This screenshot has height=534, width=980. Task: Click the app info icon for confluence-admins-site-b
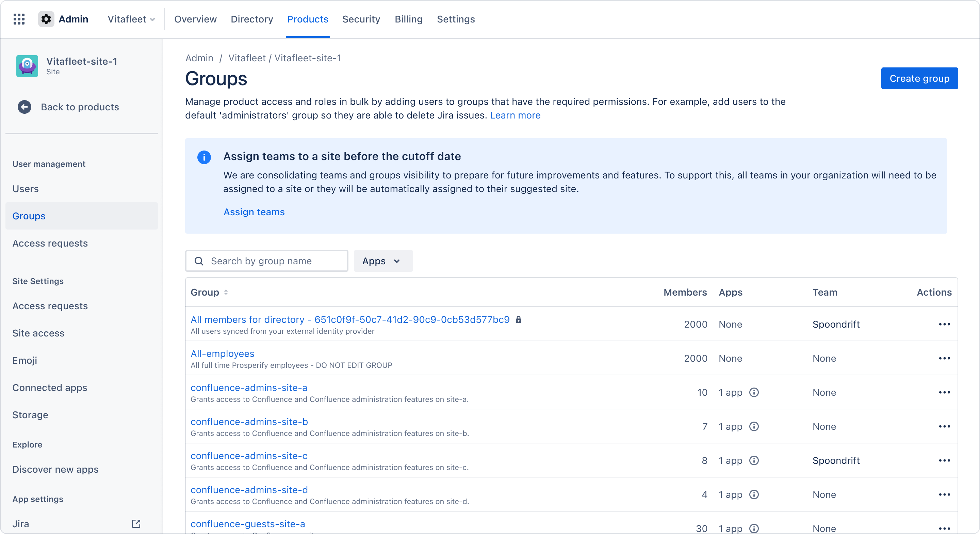point(754,426)
